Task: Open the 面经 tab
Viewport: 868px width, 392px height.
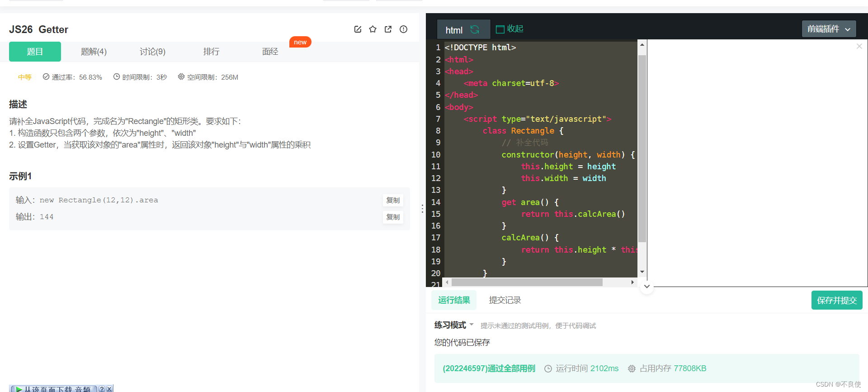Action: click(270, 52)
